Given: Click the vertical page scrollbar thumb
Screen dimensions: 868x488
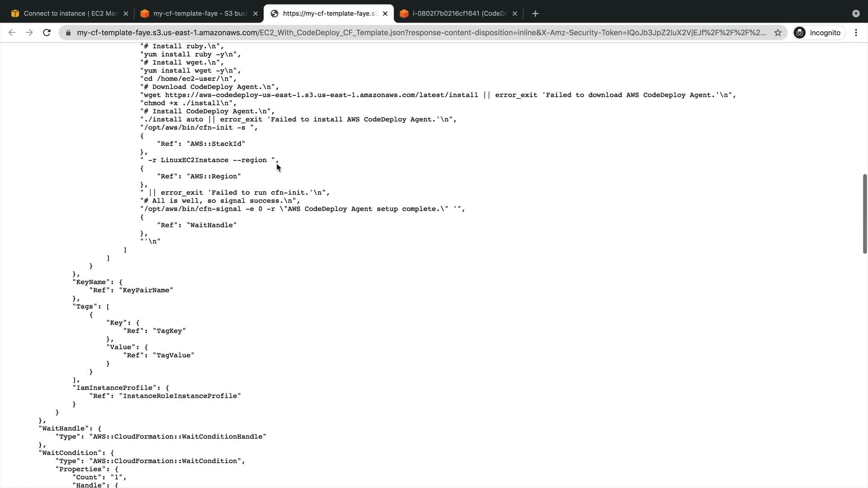Looking at the screenshot, I should pyautogui.click(x=864, y=213).
